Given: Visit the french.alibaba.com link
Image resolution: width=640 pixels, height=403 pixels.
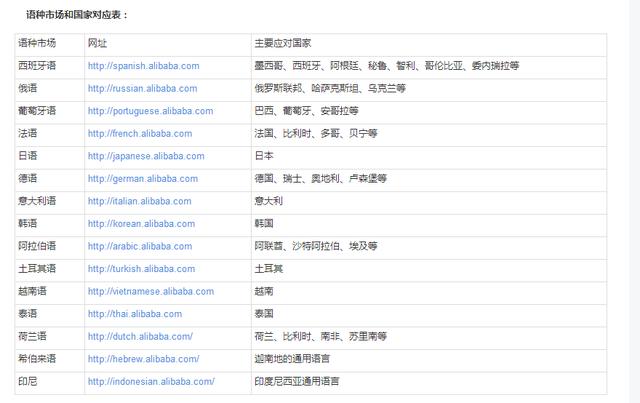Looking at the screenshot, I should coord(142,134).
